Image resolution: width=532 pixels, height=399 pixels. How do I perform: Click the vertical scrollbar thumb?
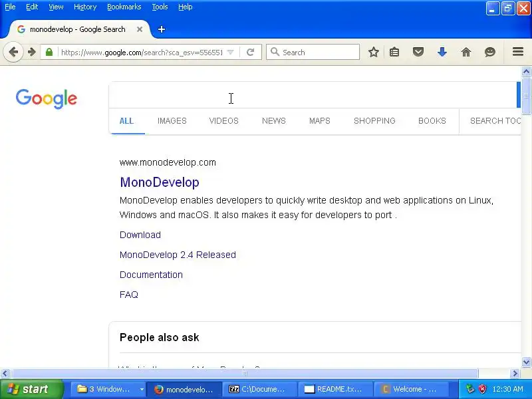coord(526,96)
